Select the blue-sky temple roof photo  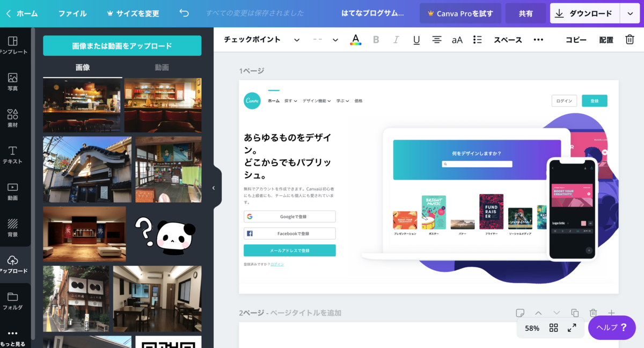pos(87,169)
